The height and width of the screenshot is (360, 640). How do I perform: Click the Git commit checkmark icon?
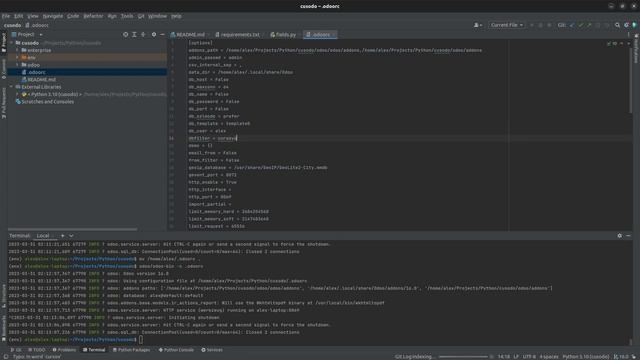(x=580, y=25)
